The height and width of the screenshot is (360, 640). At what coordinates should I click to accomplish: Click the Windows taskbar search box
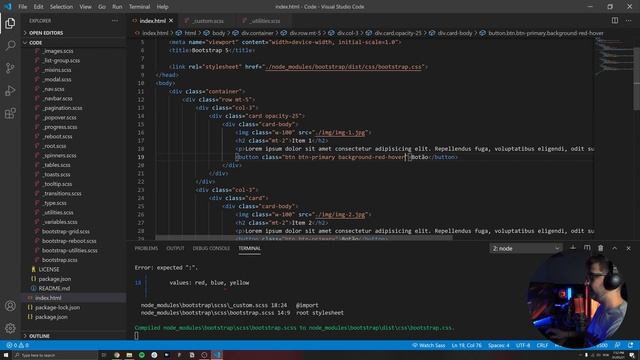(x=55, y=355)
